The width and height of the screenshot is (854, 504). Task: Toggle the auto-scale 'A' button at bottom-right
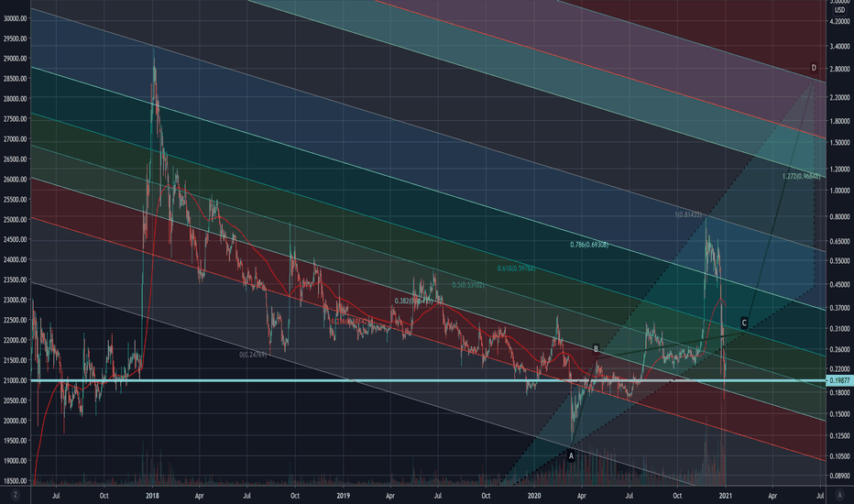839,495
